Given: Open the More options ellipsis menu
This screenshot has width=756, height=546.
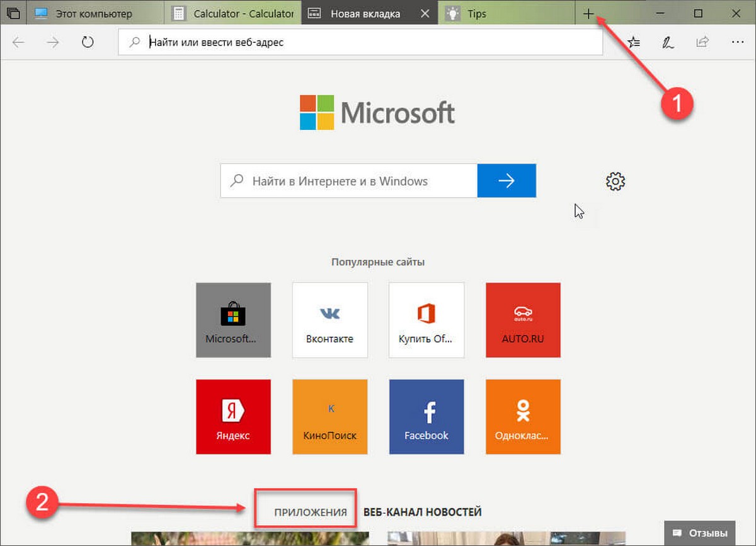Looking at the screenshot, I should [x=738, y=42].
